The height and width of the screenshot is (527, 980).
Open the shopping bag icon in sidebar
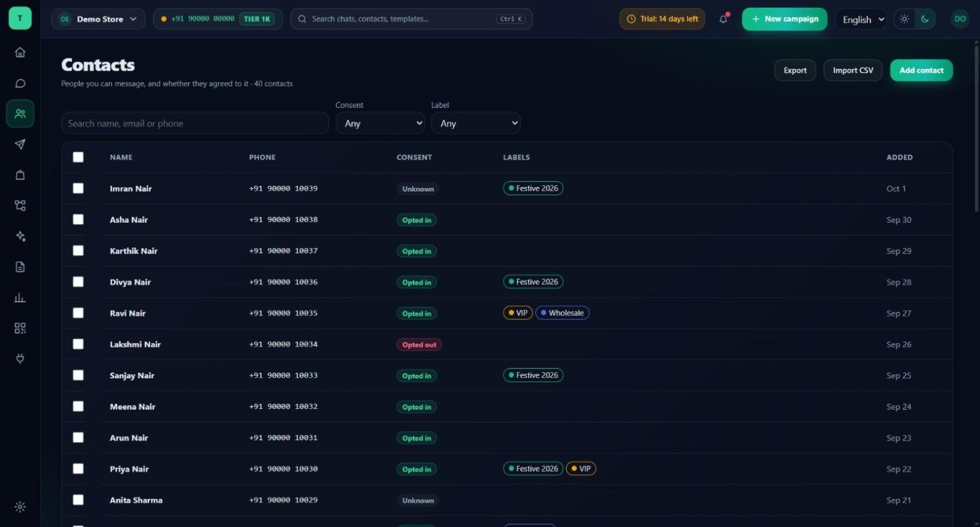point(20,175)
